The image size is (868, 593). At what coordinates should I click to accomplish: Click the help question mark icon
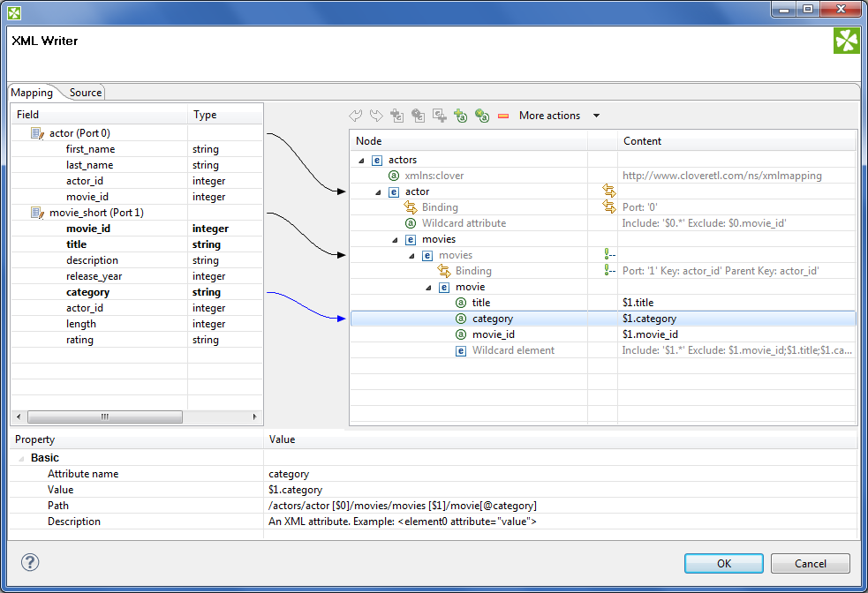point(30,563)
